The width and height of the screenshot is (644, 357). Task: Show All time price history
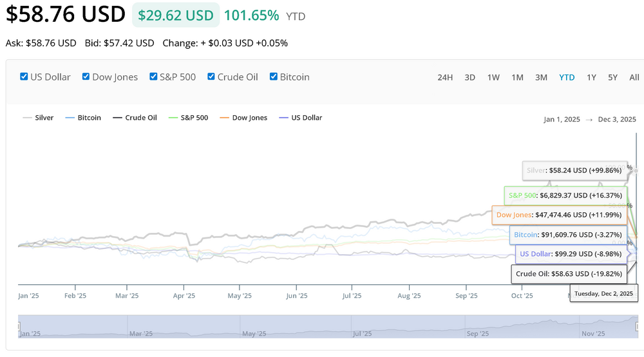[634, 77]
